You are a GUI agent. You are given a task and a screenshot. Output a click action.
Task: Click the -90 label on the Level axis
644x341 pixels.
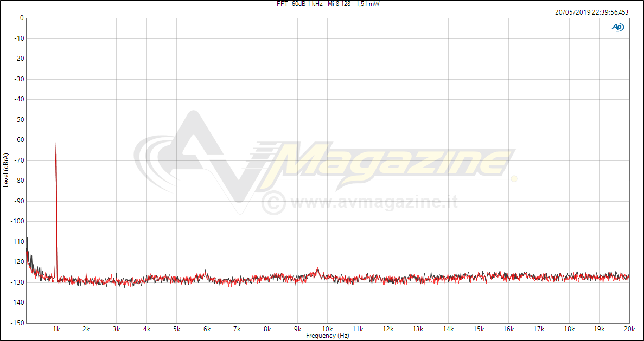[x=19, y=201]
